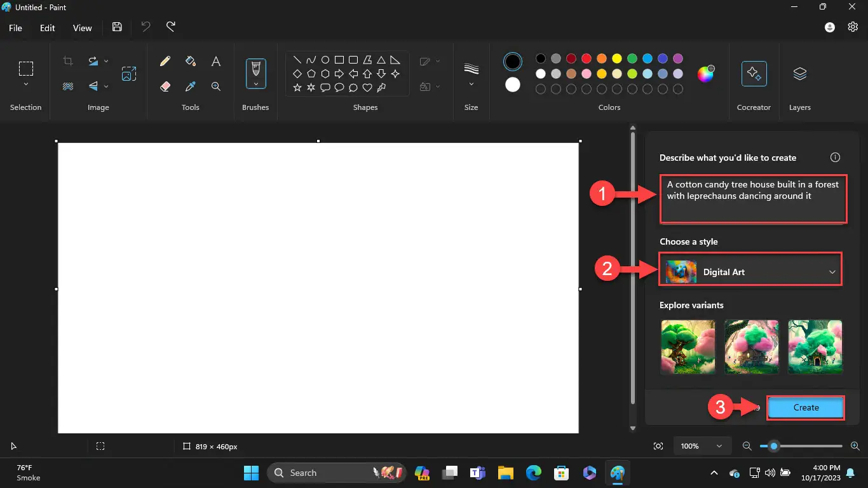
Task: Click the Rotate image icon
Action: [93, 61]
